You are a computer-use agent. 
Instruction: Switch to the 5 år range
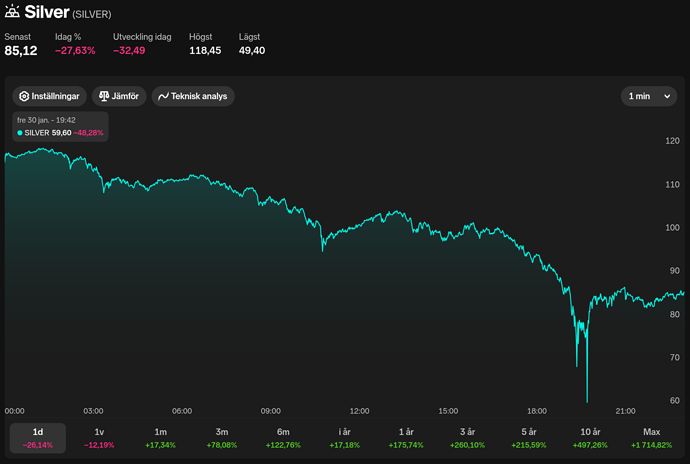[x=529, y=438]
